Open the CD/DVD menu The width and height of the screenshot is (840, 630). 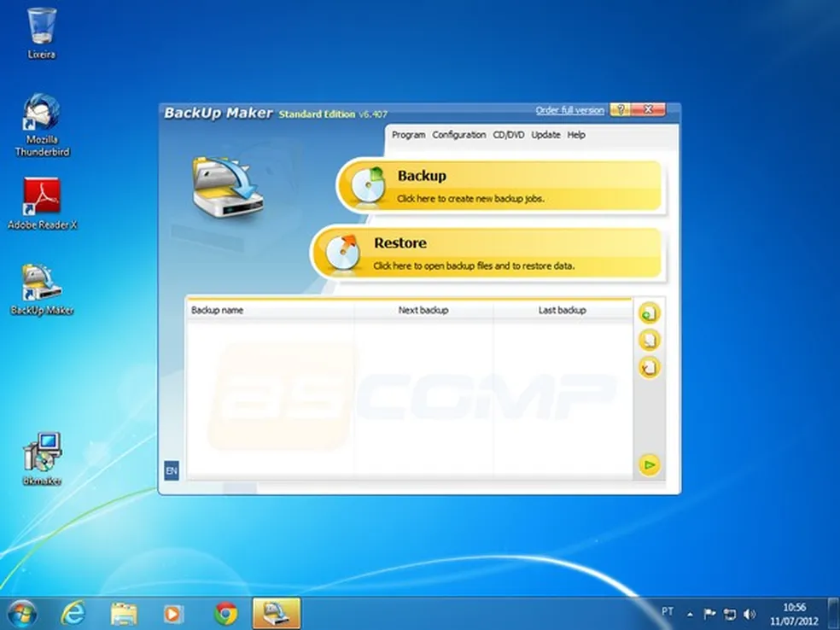(x=509, y=135)
